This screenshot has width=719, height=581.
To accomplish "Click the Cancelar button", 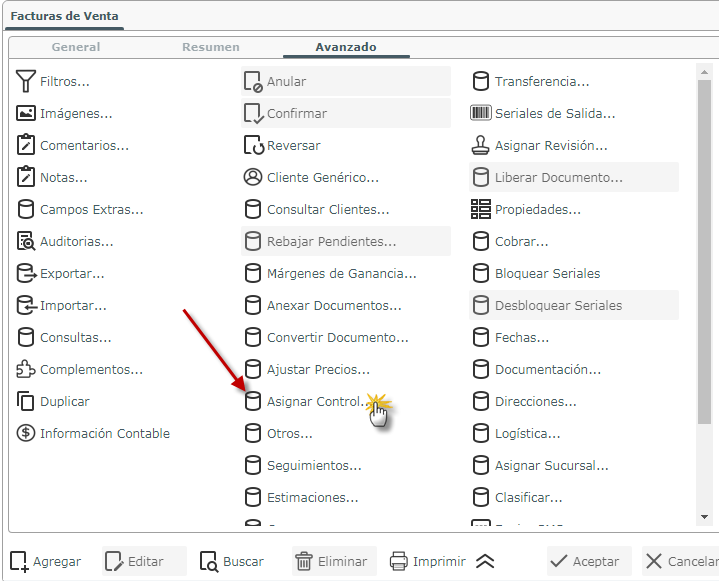I will tap(680, 561).
